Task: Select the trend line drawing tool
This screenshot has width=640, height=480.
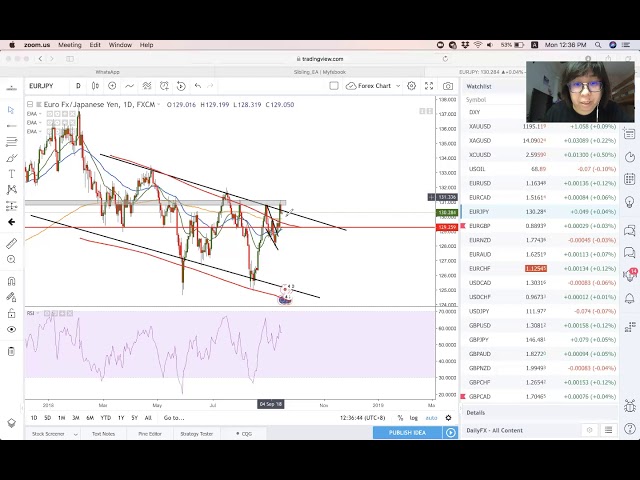Action: (x=11, y=126)
